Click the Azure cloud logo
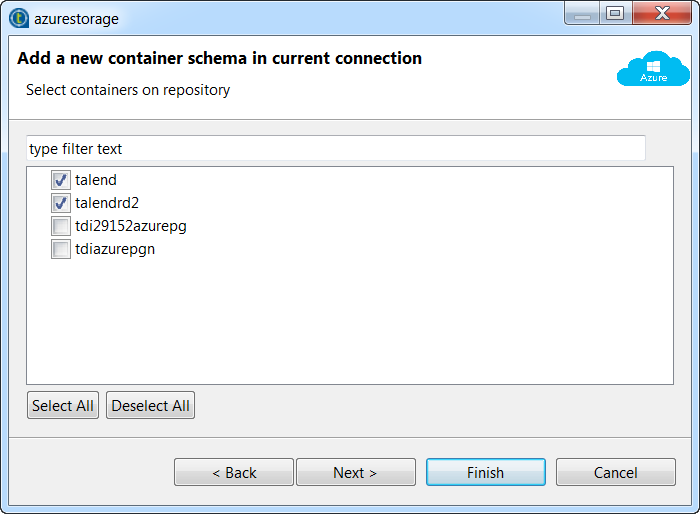This screenshot has width=700, height=514. point(653,68)
